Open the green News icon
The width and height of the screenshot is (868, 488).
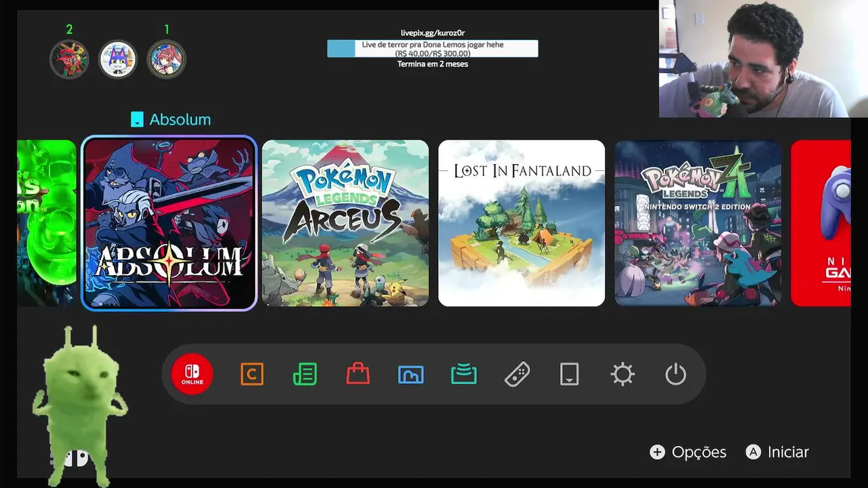point(304,374)
